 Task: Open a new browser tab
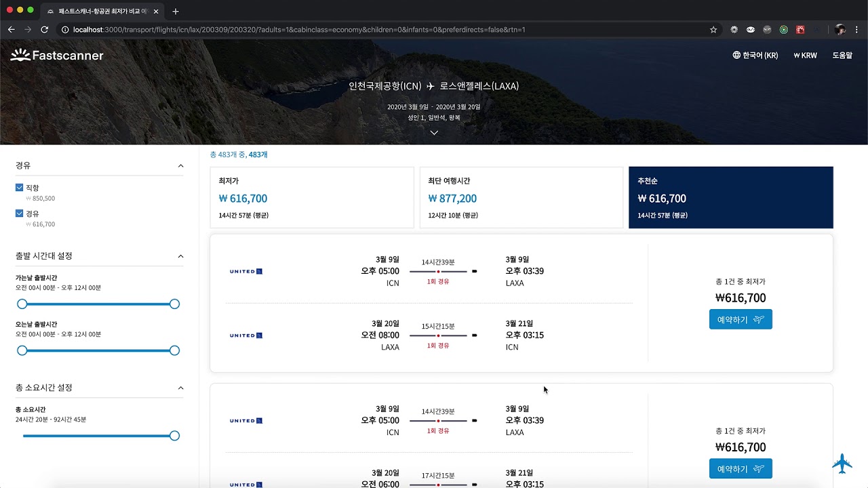coord(176,12)
